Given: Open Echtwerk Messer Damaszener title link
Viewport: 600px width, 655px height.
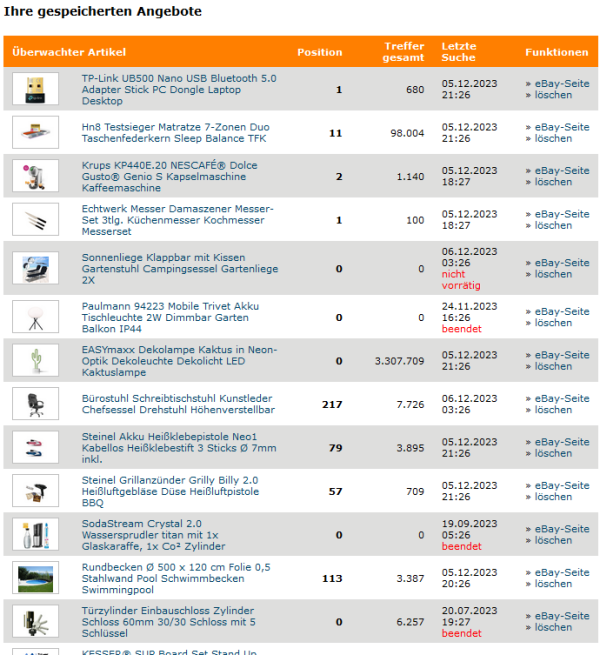Looking at the screenshot, I should tap(178, 220).
